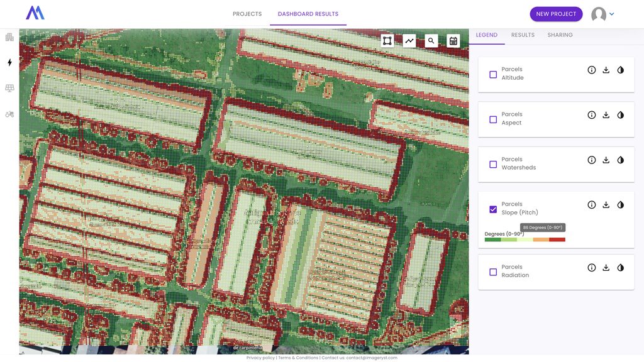644x362 pixels.
Task: Enable the Parcels Watersheds layer checkbox
Action: pos(493,164)
